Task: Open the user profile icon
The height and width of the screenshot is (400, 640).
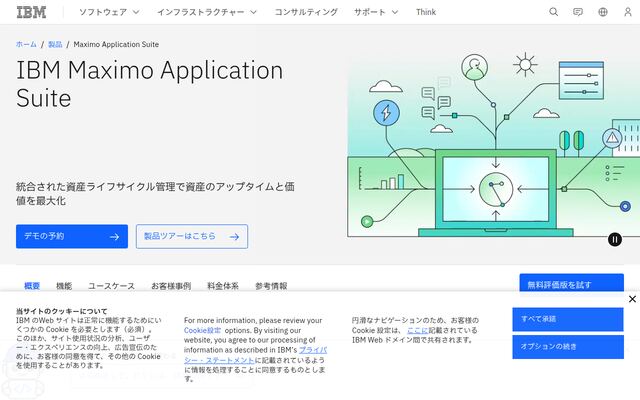Action: coord(628,12)
